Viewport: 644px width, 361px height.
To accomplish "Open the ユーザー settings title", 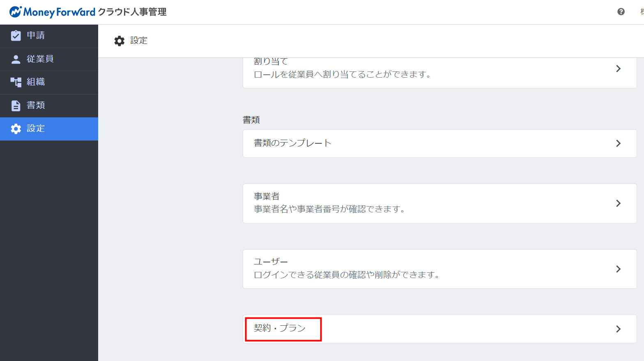I will [x=271, y=262].
